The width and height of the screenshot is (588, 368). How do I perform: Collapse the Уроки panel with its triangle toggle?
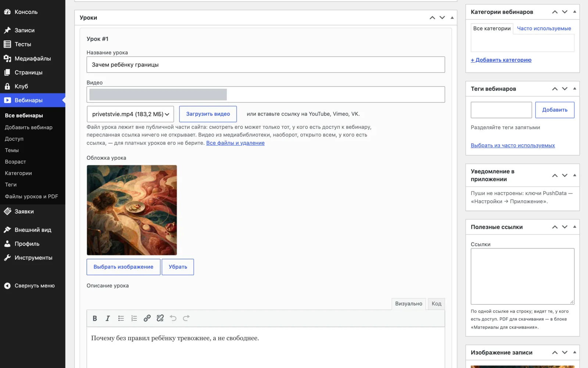coord(452,18)
